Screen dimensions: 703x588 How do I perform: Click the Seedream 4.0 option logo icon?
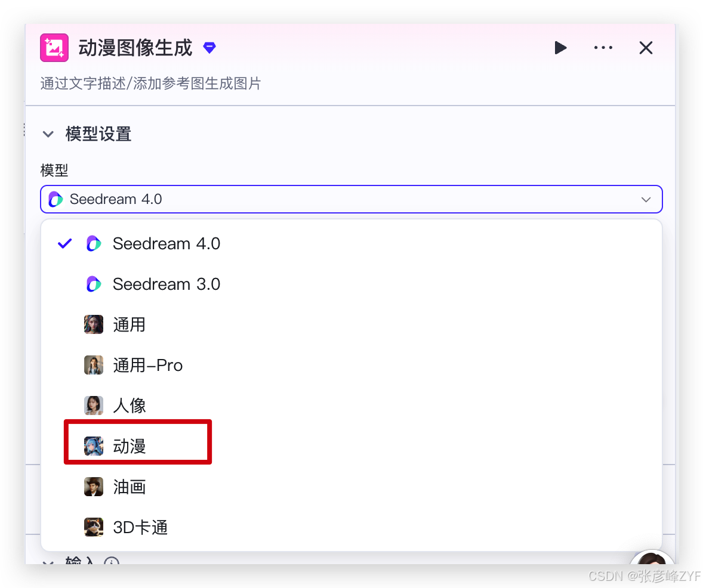click(x=93, y=244)
